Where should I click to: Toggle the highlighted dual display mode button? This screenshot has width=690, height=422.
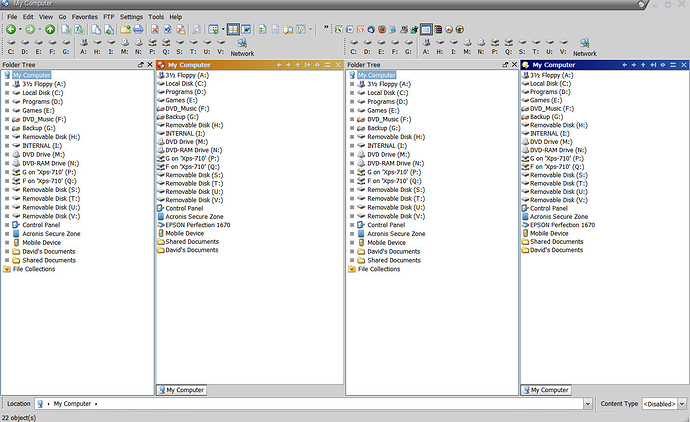tap(233, 30)
